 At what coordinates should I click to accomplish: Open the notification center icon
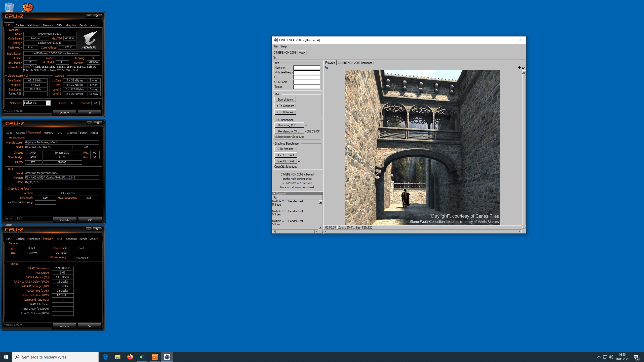click(636, 357)
